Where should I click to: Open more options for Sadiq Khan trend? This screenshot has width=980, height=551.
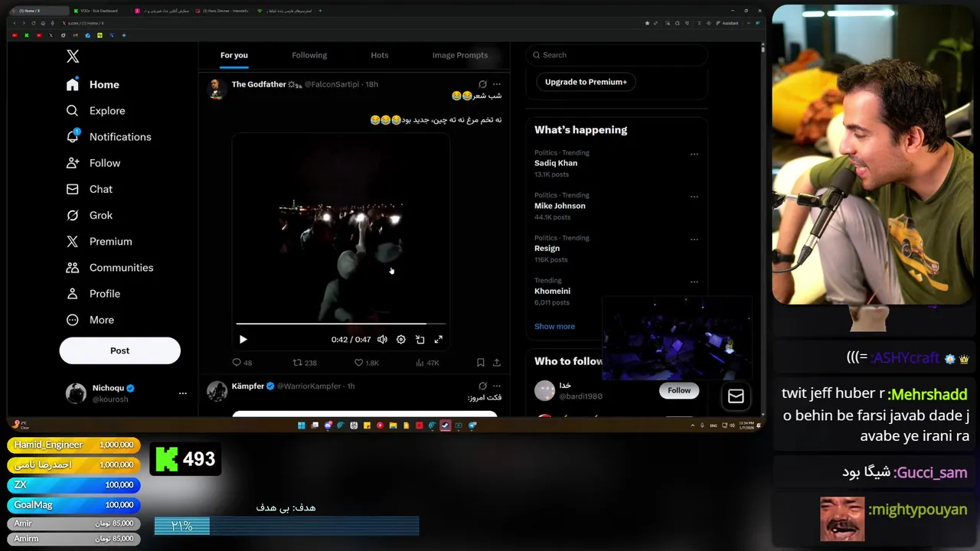pos(694,154)
